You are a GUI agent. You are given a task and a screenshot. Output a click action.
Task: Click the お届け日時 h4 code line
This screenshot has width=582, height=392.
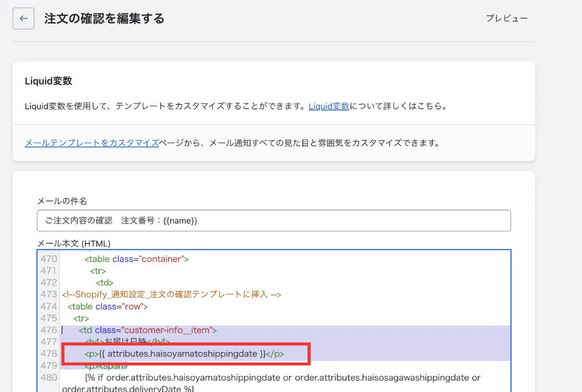(x=127, y=342)
